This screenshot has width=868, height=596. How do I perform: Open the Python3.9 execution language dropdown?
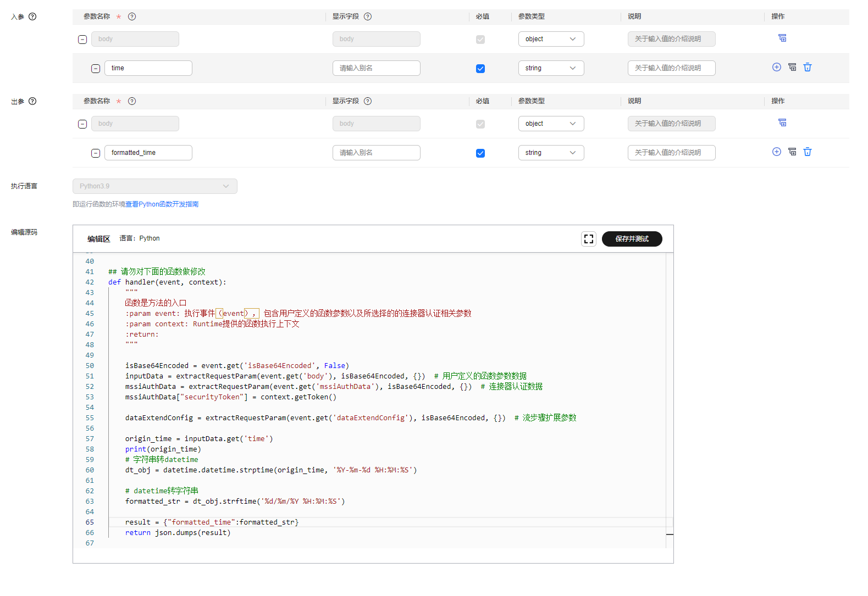[154, 186]
